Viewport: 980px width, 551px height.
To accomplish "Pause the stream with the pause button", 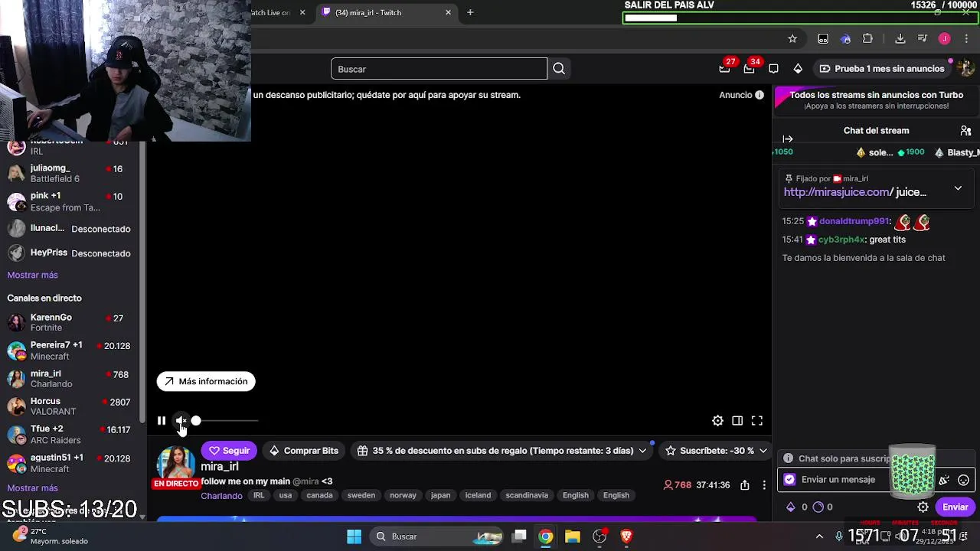I will (162, 421).
